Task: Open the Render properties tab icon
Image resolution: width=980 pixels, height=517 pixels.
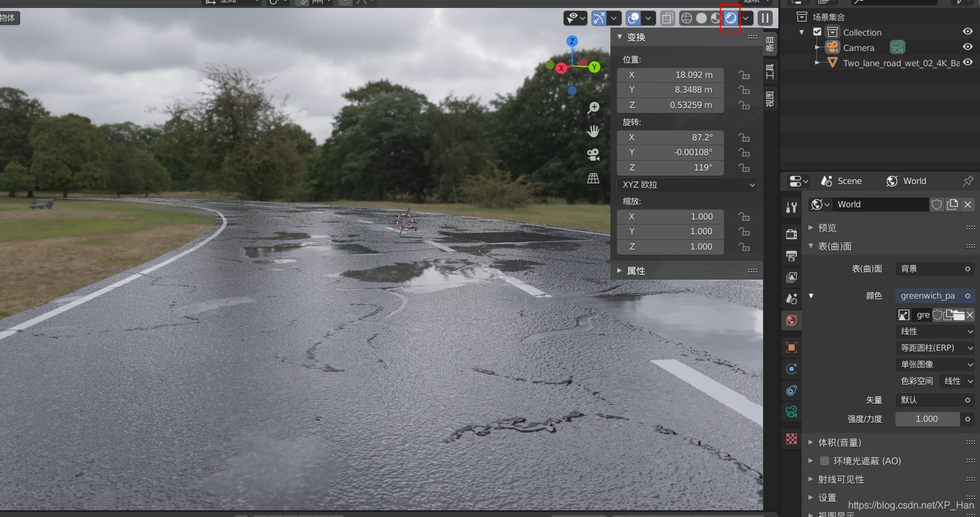Action: 792,234
